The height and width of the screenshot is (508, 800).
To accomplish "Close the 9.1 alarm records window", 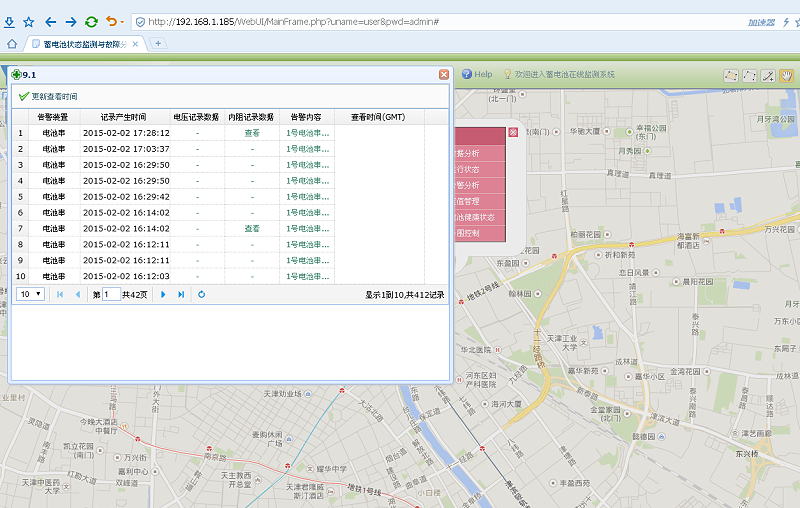I will tap(444, 74).
